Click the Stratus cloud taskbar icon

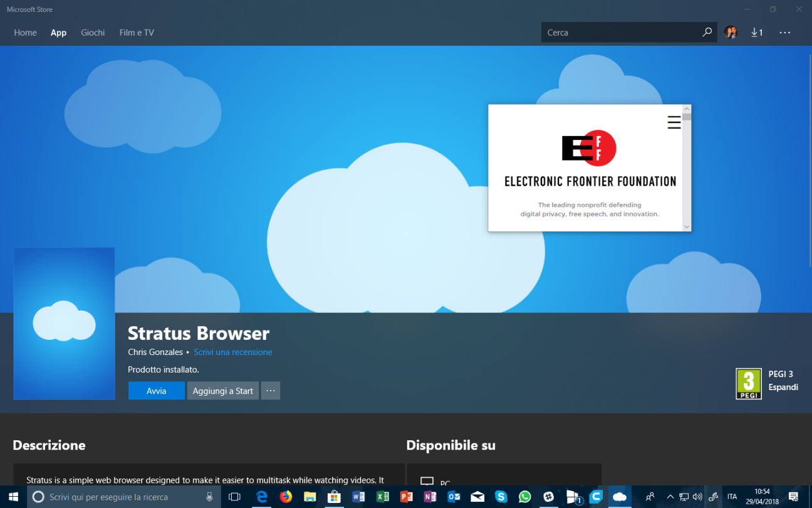[620, 497]
